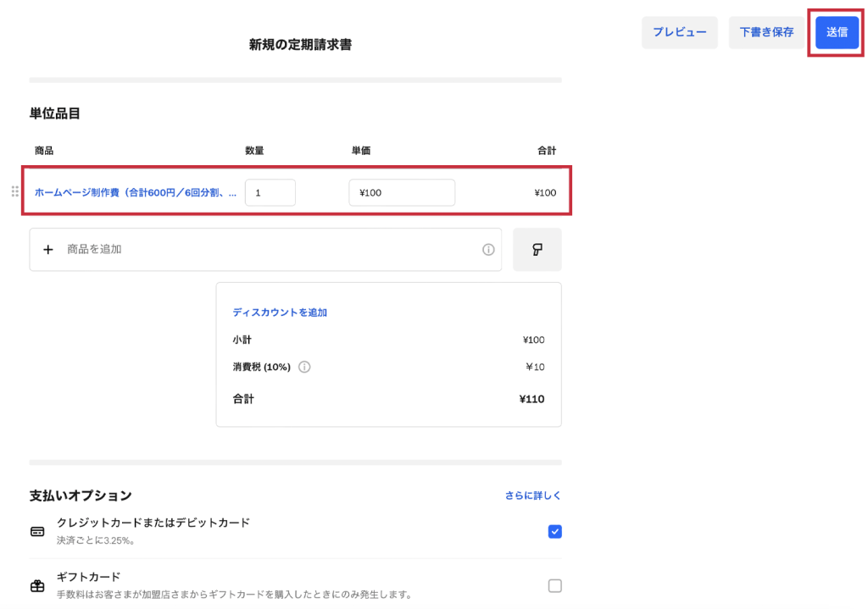This screenshot has height=609, width=868.
Task: Click the drag handle beside the item row
Action: click(14, 192)
